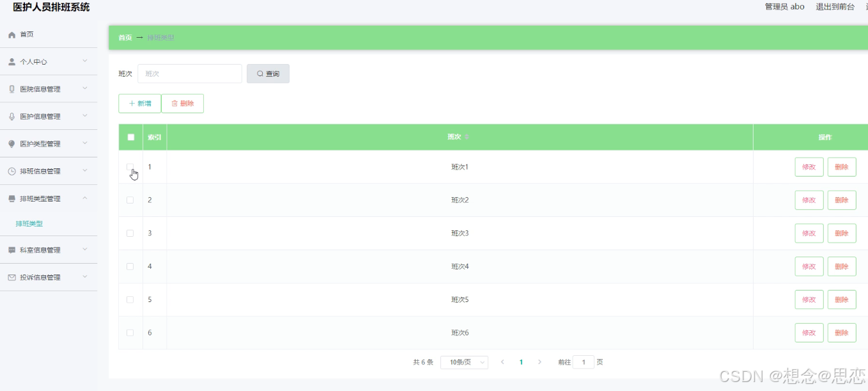Image resolution: width=868 pixels, height=391 pixels.
Task: Select page number 1 in pagination
Action: pos(521,362)
